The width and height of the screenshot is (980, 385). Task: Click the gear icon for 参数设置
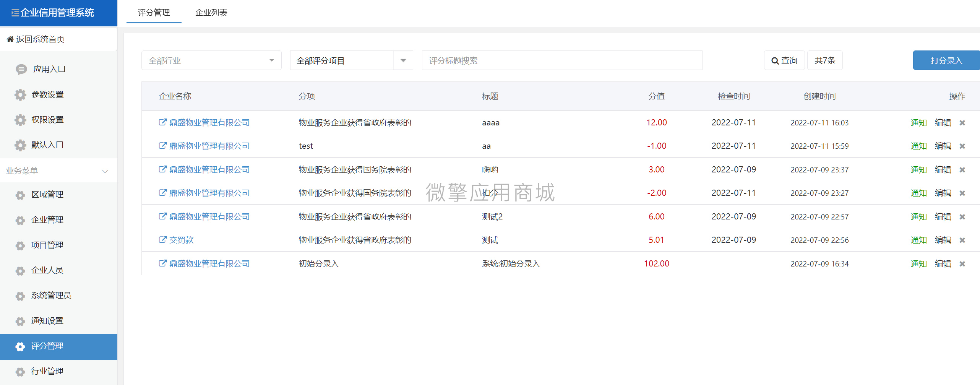click(20, 94)
